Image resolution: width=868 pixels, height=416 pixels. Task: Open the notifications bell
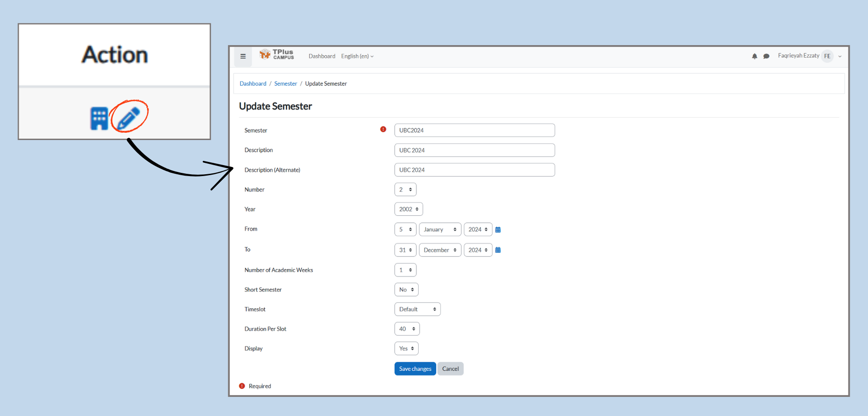(x=754, y=57)
